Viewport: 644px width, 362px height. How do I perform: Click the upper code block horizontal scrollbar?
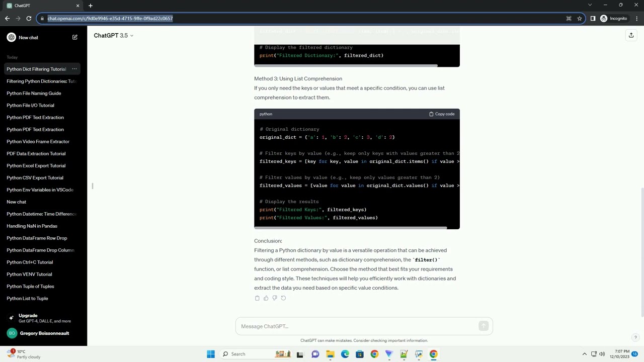point(346,65)
